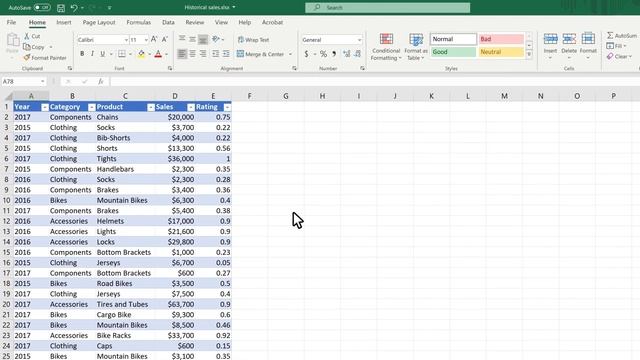Increase font size with large A icon
640x360 pixels.
[x=154, y=40]
